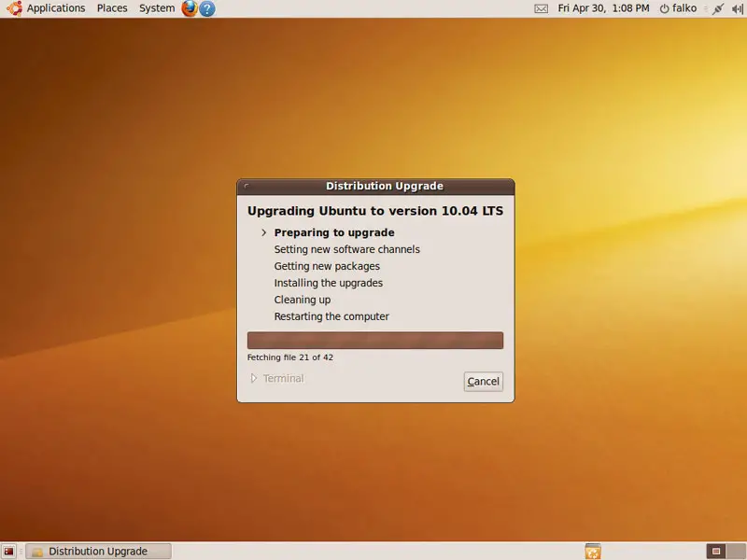
Task: Open the System menu
Action: coord(156,8)
